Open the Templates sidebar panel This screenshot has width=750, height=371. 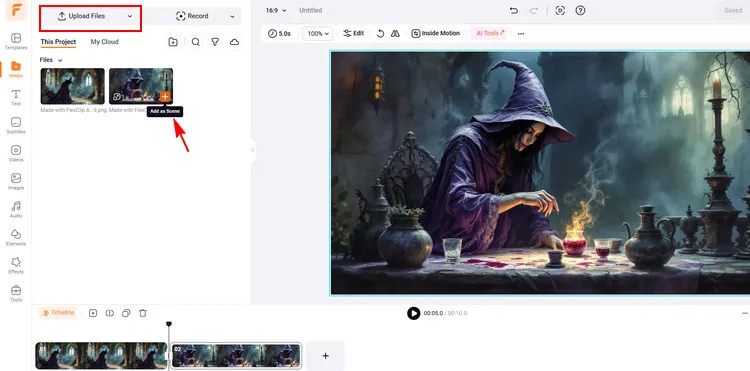(16, 42)
